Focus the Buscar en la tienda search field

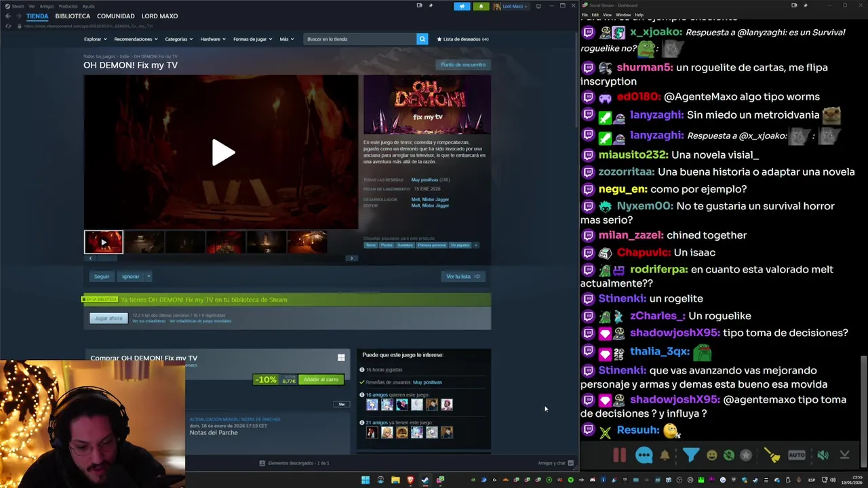360,39
